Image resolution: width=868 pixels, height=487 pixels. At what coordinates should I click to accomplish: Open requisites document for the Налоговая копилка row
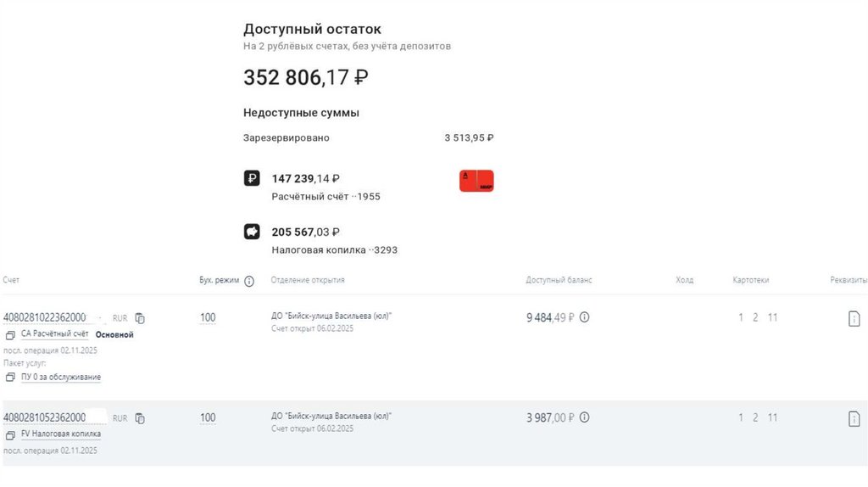pyautogui.click(x=854, y=418)
